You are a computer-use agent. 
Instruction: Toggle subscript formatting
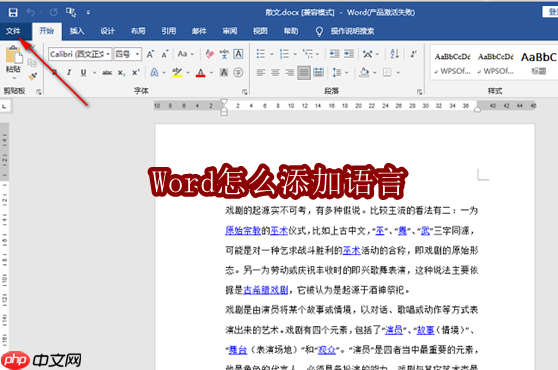click(121, 73)
